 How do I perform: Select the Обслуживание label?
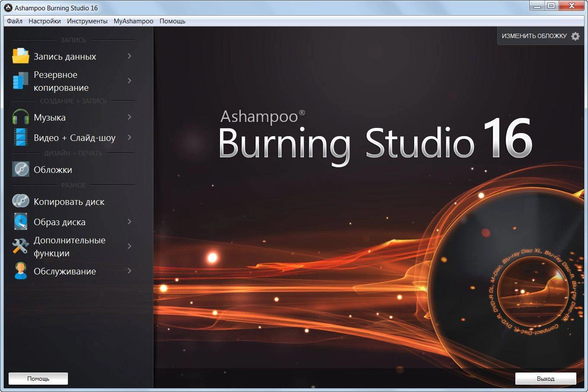coord(65,271)
